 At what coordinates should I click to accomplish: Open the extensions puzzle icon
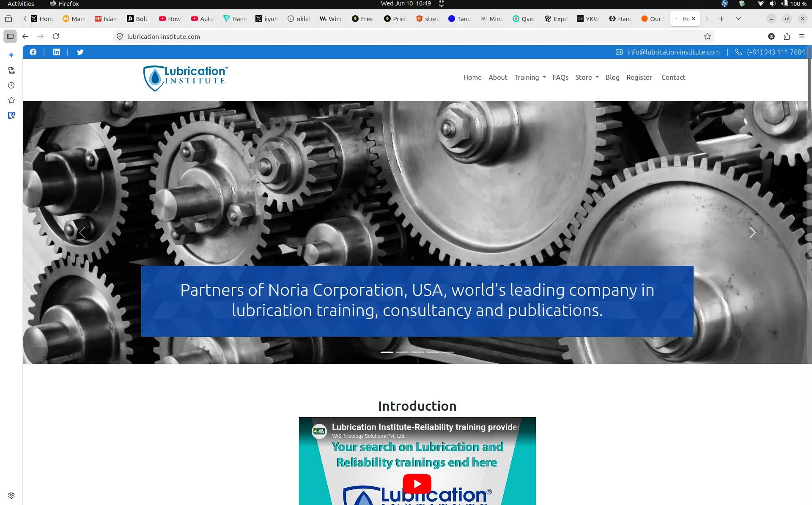click(787, 36)
